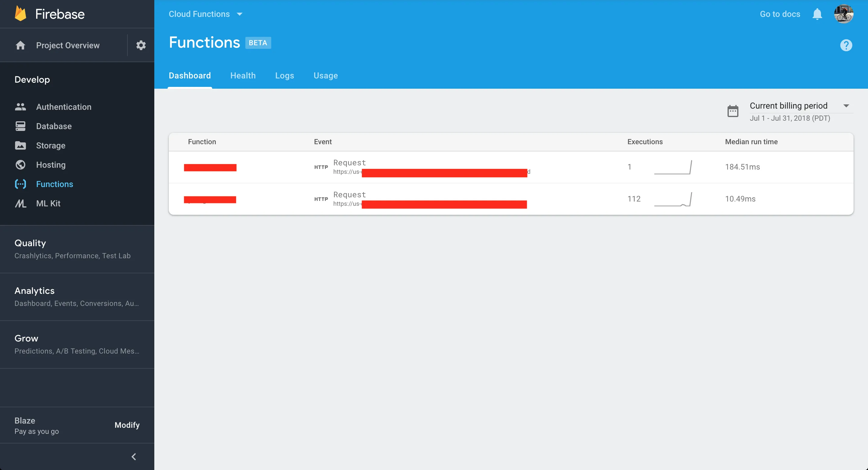This screenshot has height=470, width=868.
Task: Click Modify on the Blaze plan
Action: 127,425
